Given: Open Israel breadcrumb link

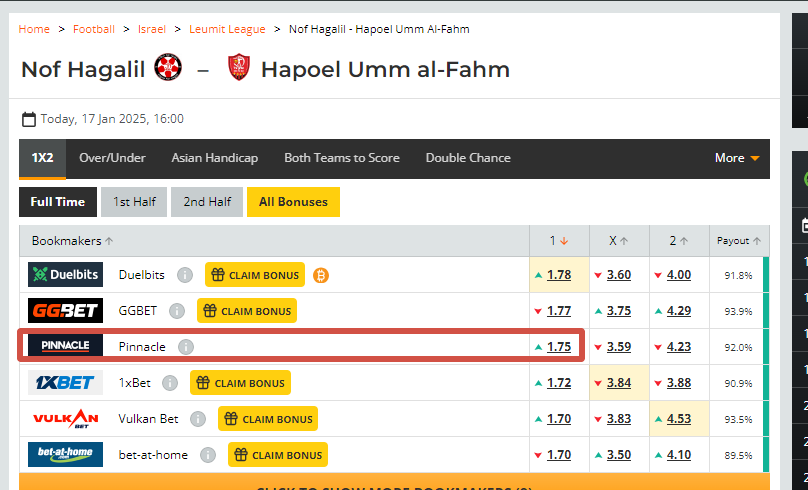Looking at the screenshot, I should point(152,29).
